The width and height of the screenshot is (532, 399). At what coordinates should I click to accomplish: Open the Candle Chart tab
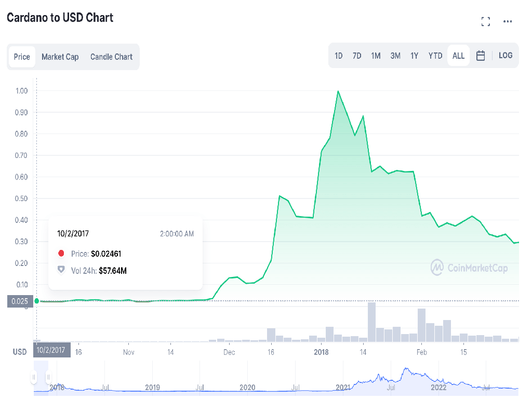click(x=111, y=57)
